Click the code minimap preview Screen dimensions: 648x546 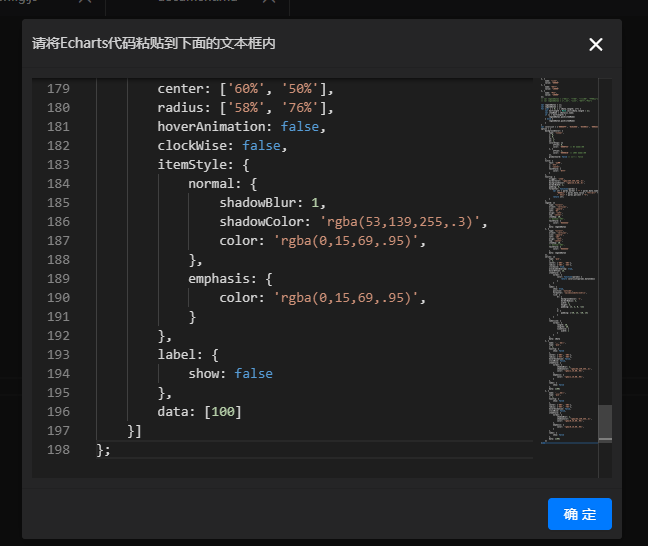pyautogui.click(x=569, y=260)
